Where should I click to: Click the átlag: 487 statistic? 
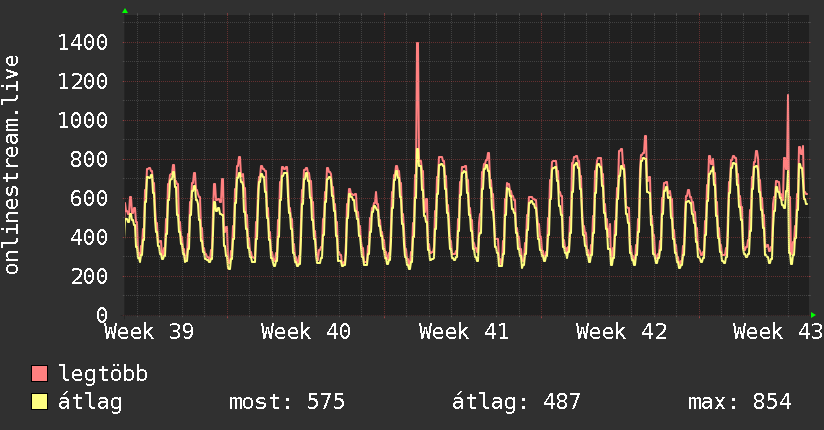coord(517,403)
